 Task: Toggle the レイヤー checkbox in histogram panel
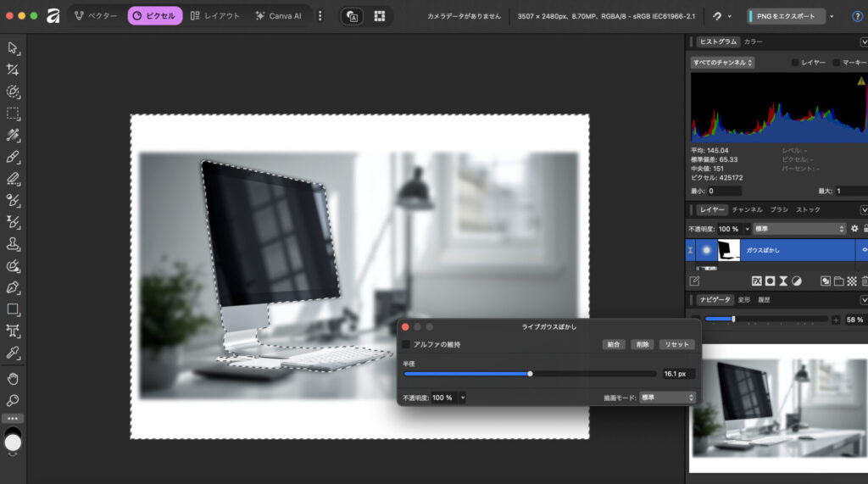tap(795, 63)
